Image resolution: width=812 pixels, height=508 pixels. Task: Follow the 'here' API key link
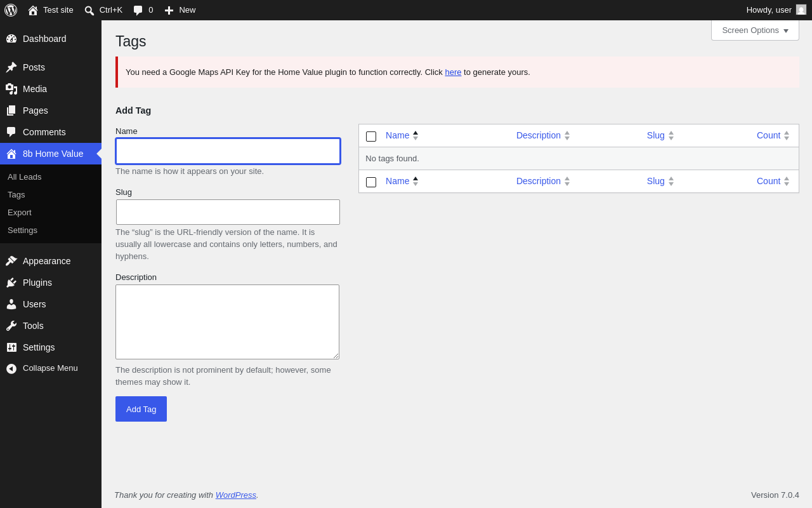(x=453, y=72)
